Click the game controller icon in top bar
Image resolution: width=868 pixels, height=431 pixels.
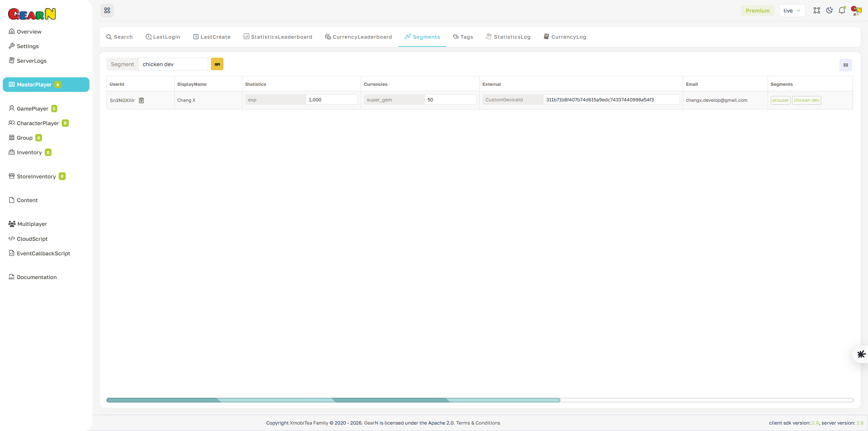pyautogui.click(x=817, y=11)
